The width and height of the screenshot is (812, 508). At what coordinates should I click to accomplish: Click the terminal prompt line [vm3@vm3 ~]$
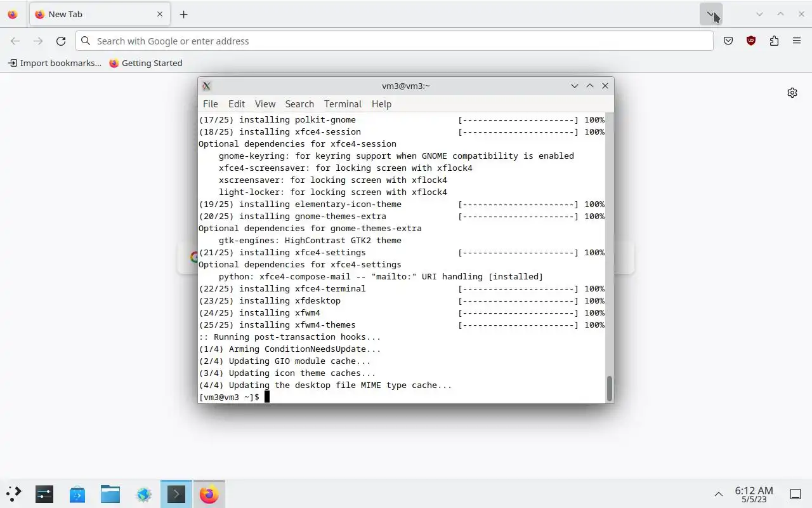[x=229, y=397]
